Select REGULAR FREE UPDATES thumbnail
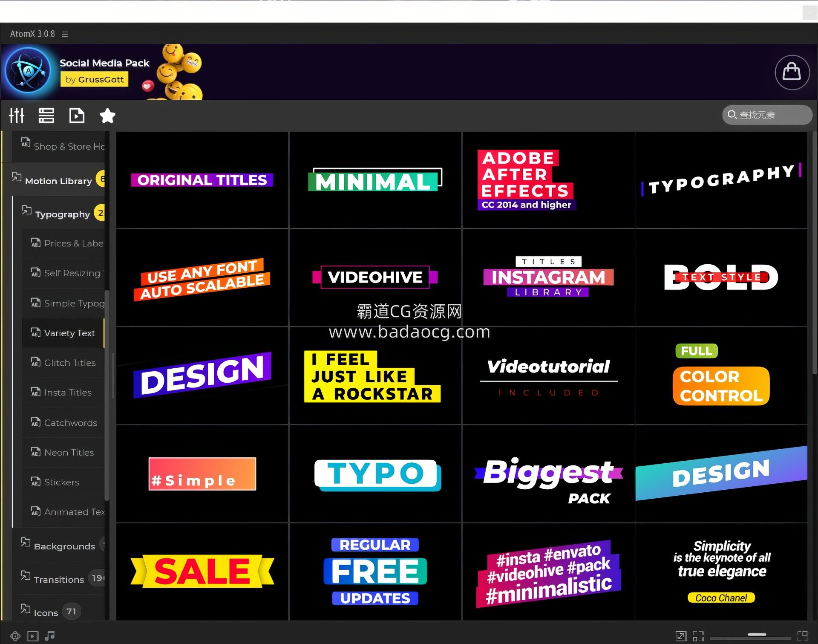The width and height of the screenshot is (818, 644). click(x=375, y=572)
